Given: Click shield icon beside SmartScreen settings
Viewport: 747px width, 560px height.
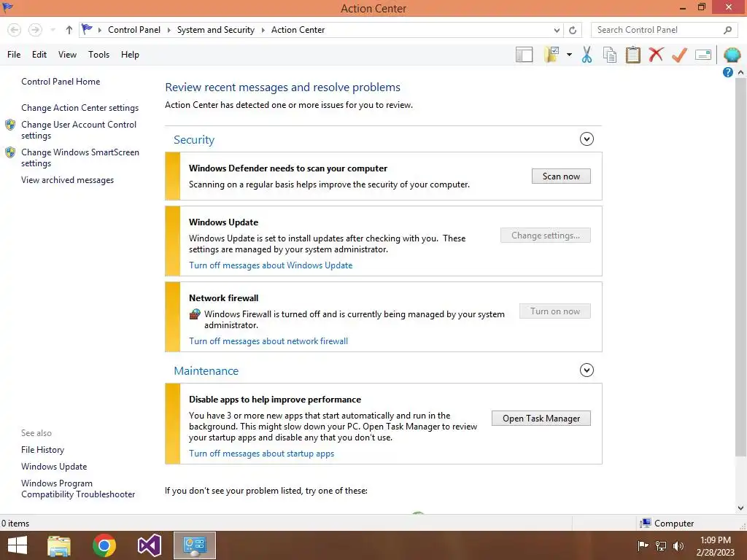Looking at the screenshot, I should tap(10, 152).
